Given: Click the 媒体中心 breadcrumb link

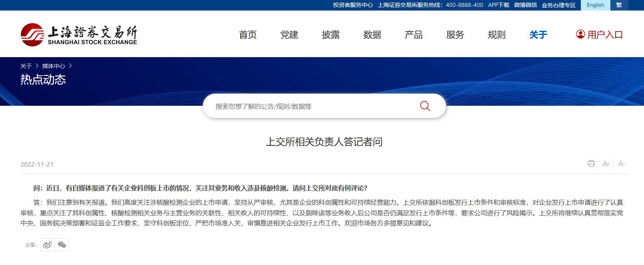Looking at the screenshot, I should [53, 66].
